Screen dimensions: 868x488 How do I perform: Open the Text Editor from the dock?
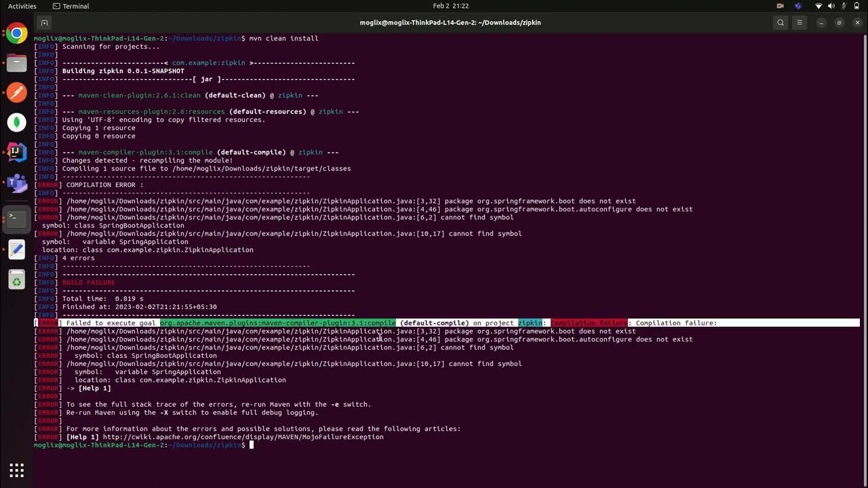17,249
